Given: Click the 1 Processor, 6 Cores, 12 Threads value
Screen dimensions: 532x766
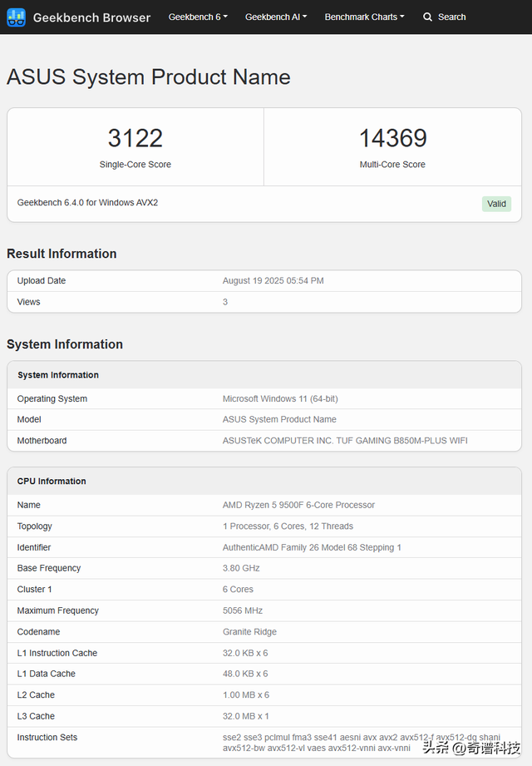Looking at the screenshot, I should [x=288, y=526].
